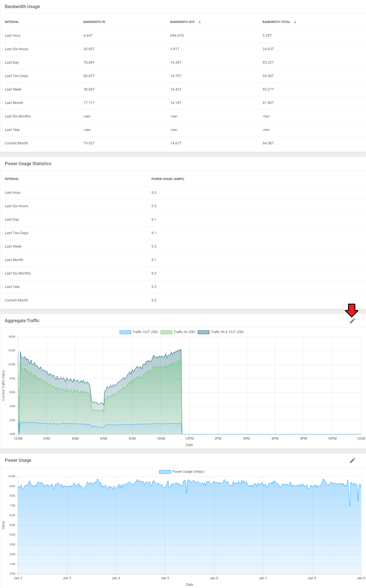Viewport: 366px width, 588px height.
Task: Click bandwidth out value 14.38T
Action: 176,63
